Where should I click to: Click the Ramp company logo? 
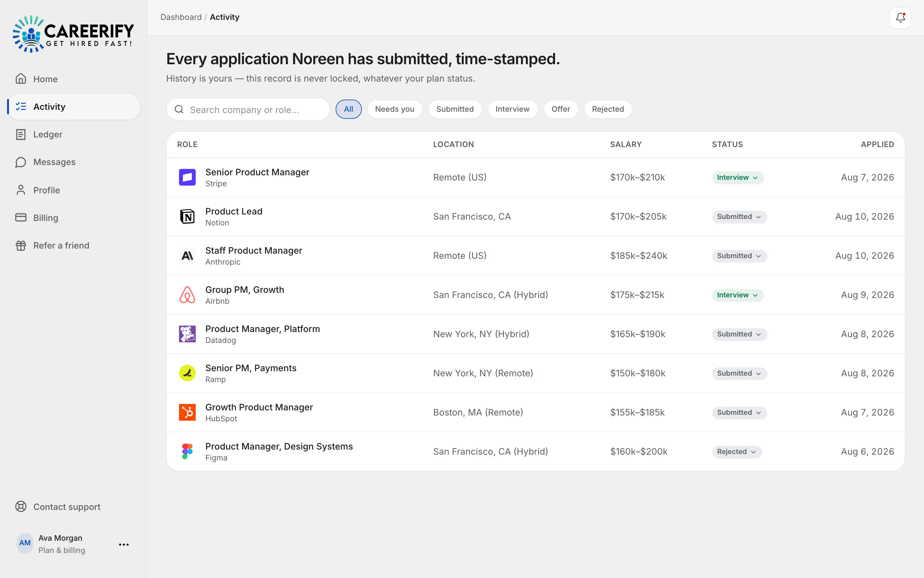pos(187,373)
